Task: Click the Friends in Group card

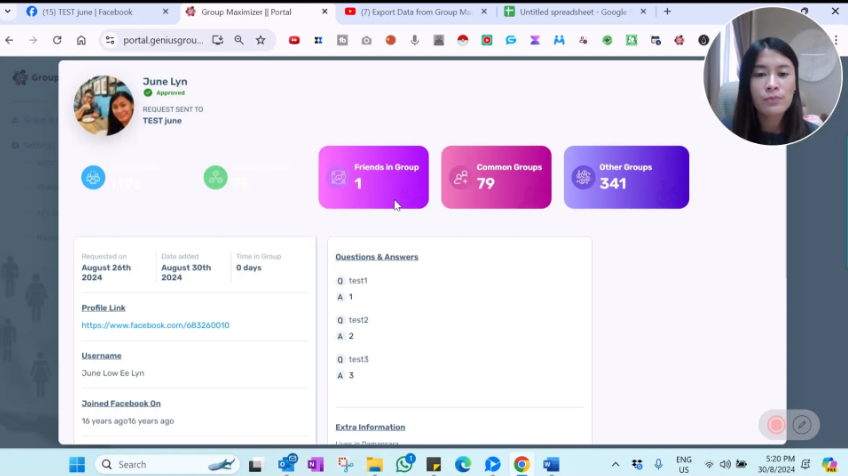Action: (x=373, y=177)
